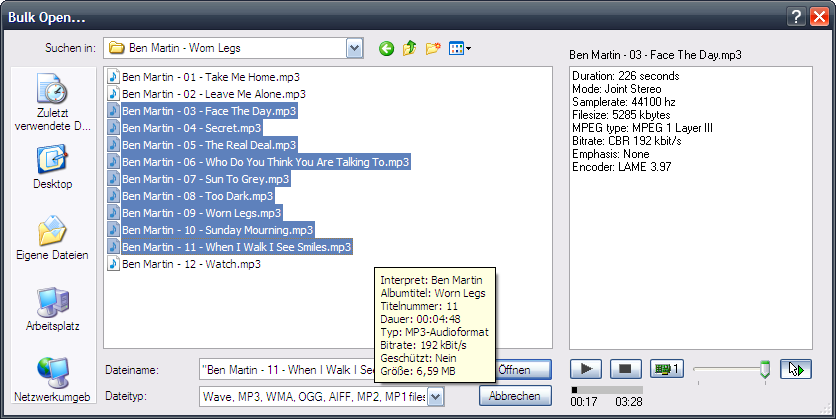Expand the 'Suchen in' folder dropdown
The width and height of the screenshot is (836, 419).
click(355, 49)
